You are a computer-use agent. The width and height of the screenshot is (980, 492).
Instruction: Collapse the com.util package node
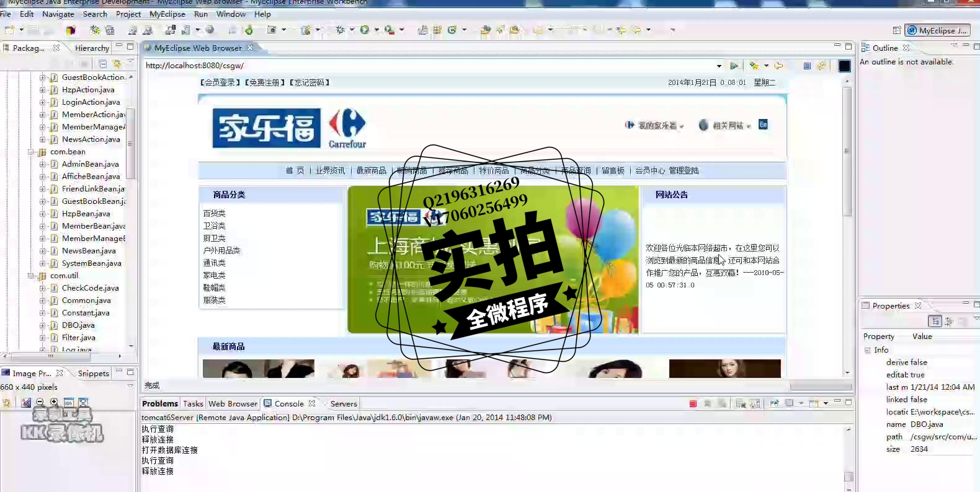coord(30,276)
